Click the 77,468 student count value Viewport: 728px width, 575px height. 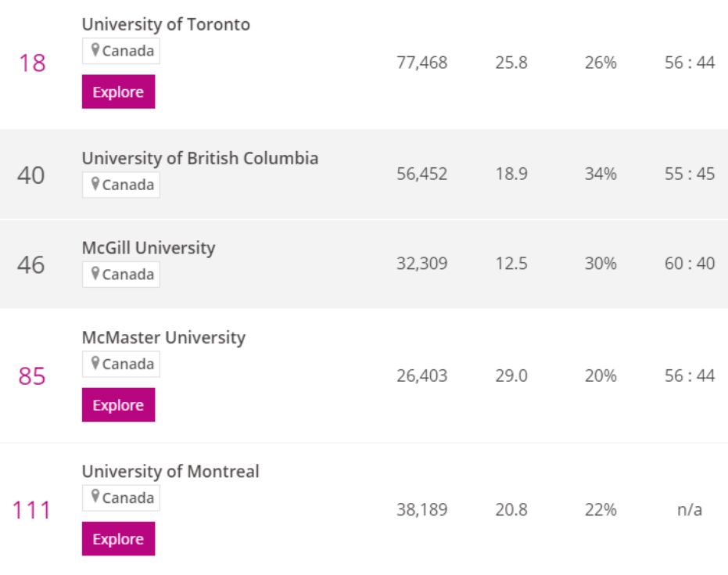(x=421, y=63)
